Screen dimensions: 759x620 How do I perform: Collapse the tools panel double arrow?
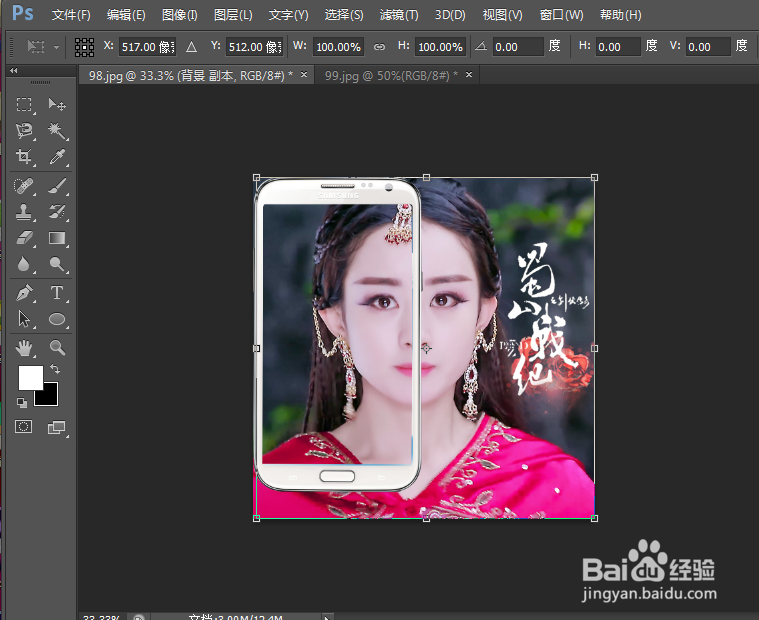point(14,71)
